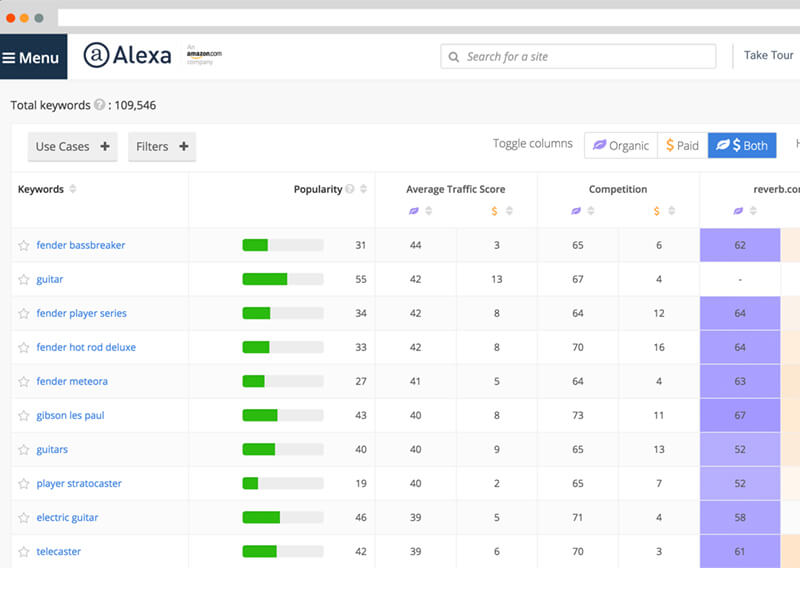Click the Keywords column header

[x=41, y=189]
